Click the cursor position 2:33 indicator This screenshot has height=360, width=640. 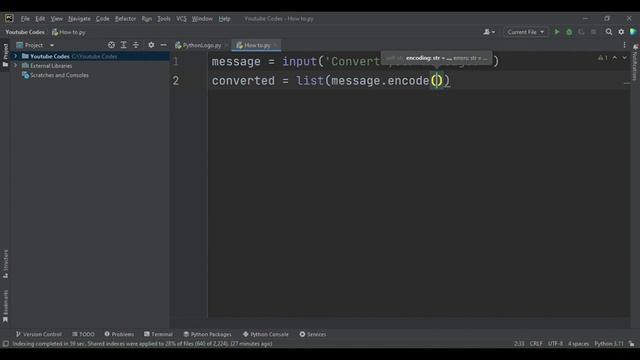pos(519,344)
